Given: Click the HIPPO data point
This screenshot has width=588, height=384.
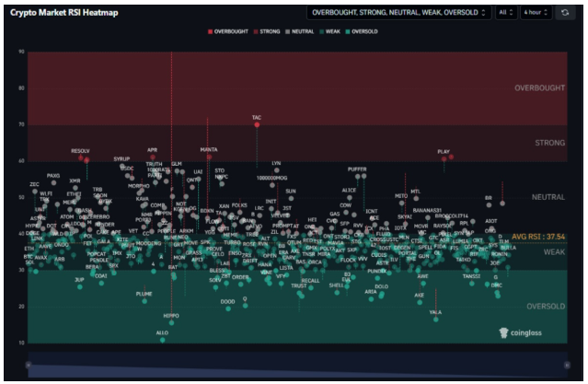Looking at the screenshot, I should tap(171, 321).
